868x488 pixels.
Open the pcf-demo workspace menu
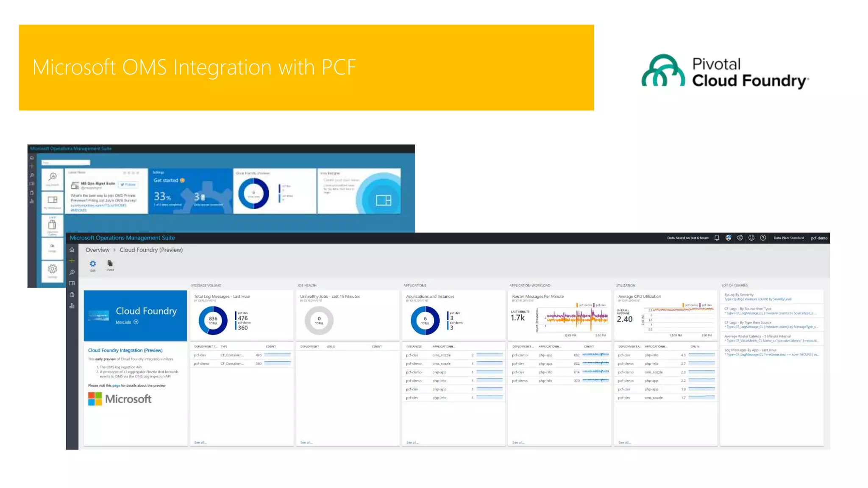click(x=819, y=238)
